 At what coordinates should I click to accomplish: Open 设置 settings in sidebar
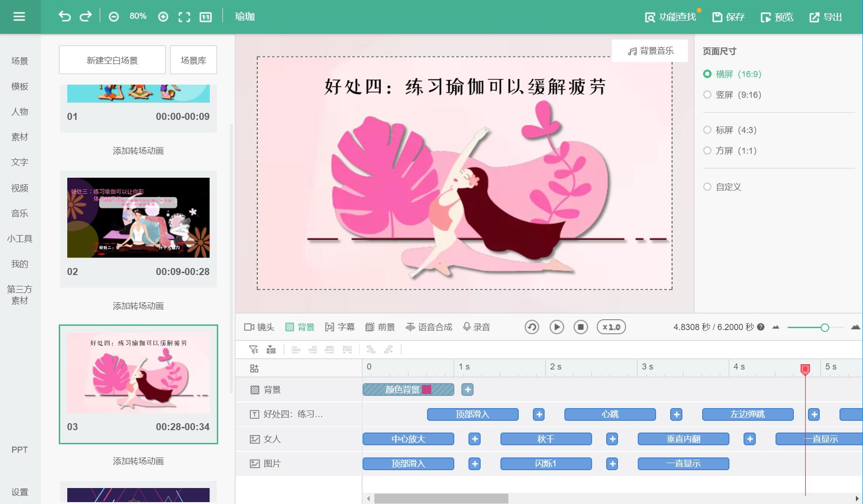pos(20,492)
